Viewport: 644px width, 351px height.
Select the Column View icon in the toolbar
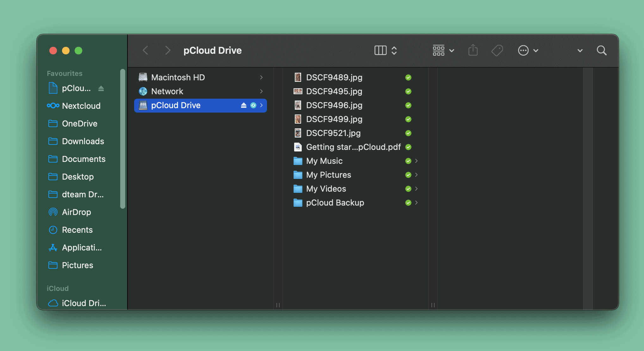(x=381, y=50)
